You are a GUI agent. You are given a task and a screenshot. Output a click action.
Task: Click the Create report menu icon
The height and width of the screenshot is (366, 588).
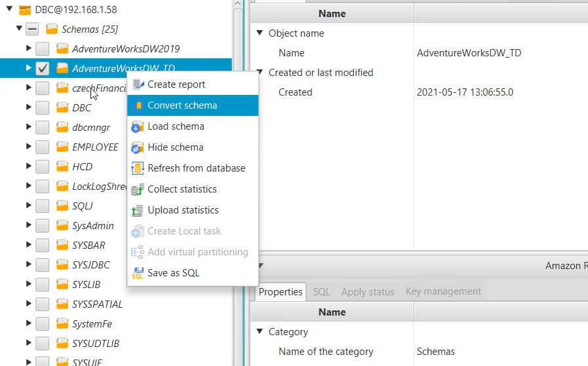(x=138, y=84)
